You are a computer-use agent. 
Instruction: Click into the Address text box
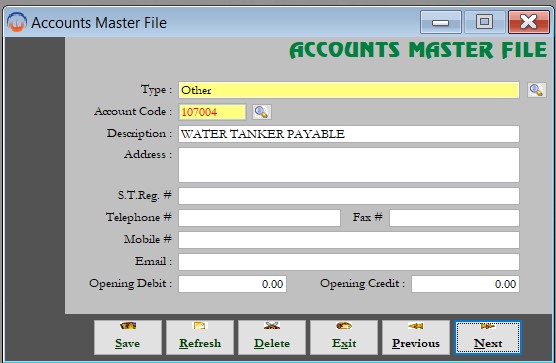click(349, 165)
